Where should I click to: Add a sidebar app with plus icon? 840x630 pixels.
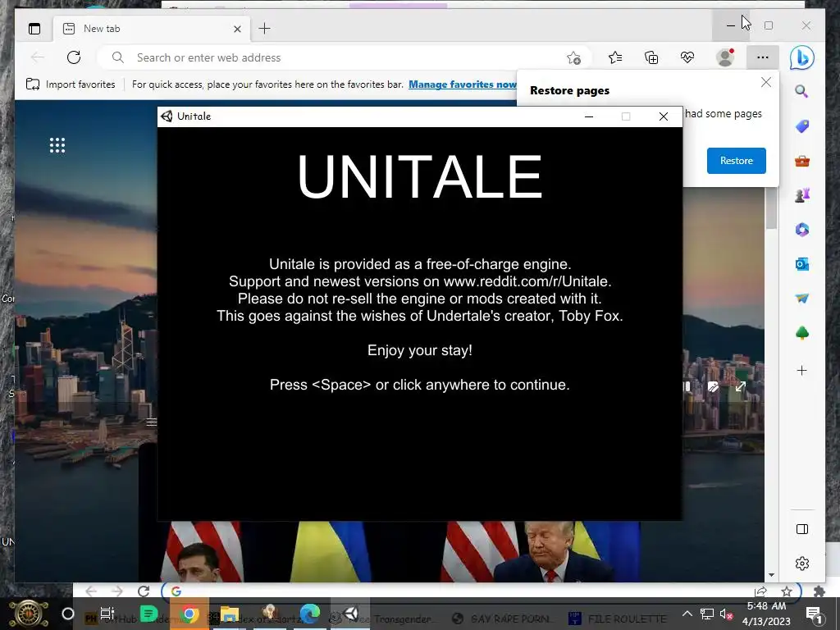pos(802,370)
